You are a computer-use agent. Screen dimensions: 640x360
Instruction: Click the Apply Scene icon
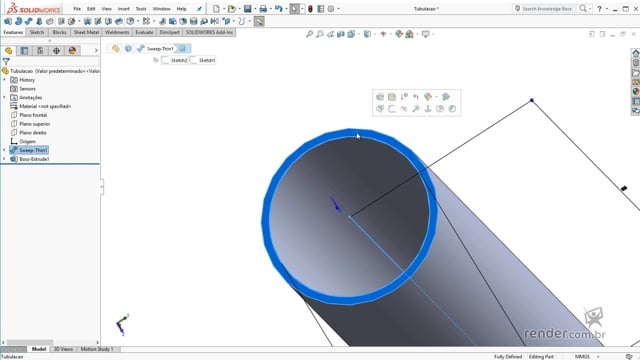tap(409, 34)
